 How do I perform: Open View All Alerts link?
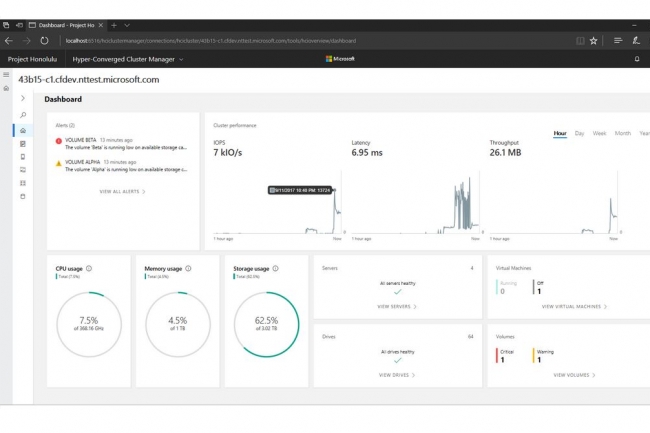(x=122, y=191)
